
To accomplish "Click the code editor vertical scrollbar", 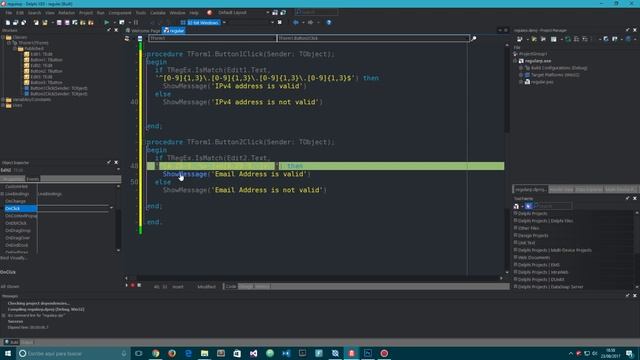I will coord(507,158).
